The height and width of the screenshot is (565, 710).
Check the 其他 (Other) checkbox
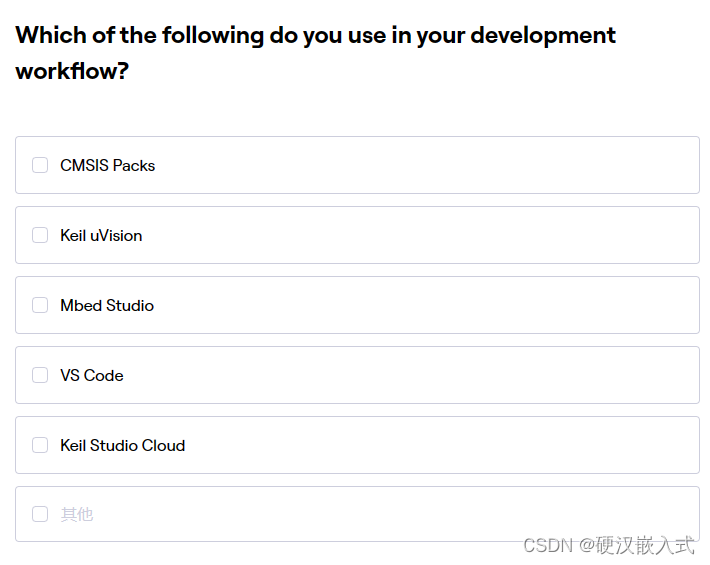40,514
